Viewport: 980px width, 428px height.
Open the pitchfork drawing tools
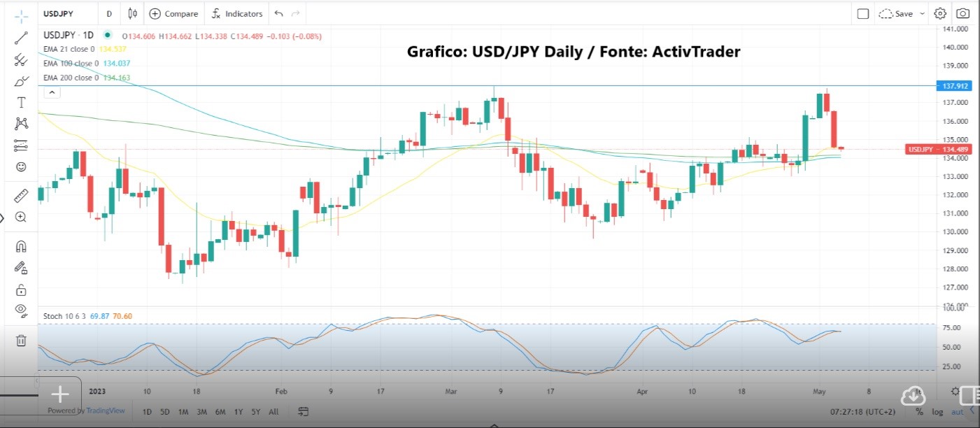pyautogui.click(x=21, y=59)
